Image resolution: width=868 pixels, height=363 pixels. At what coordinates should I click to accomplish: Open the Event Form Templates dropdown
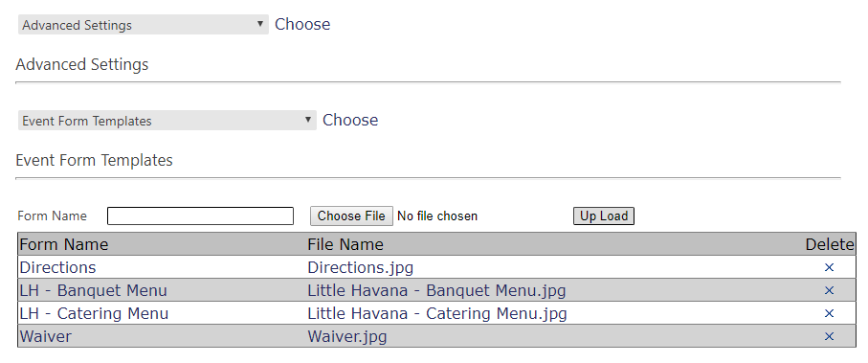[x=167, y=121]
